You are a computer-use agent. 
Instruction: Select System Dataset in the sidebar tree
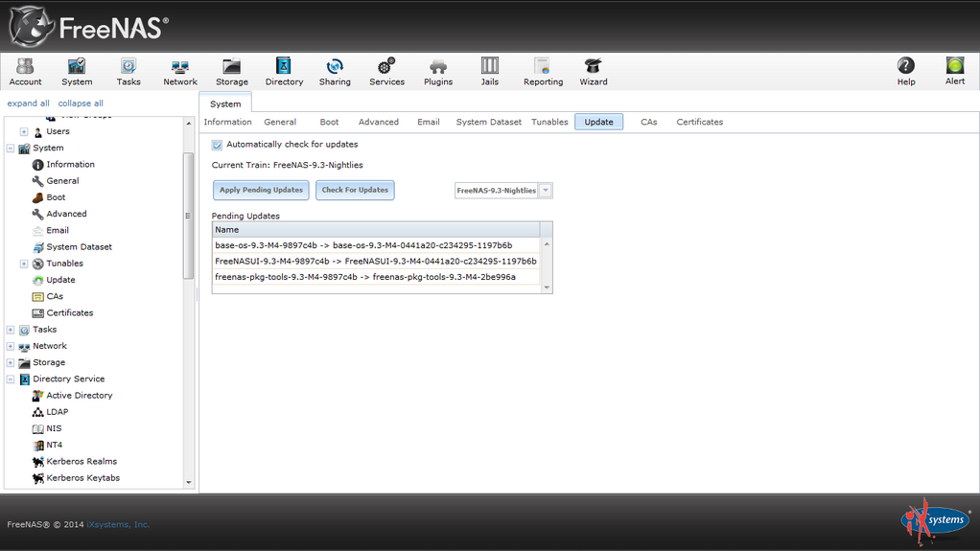coord(72,247)
